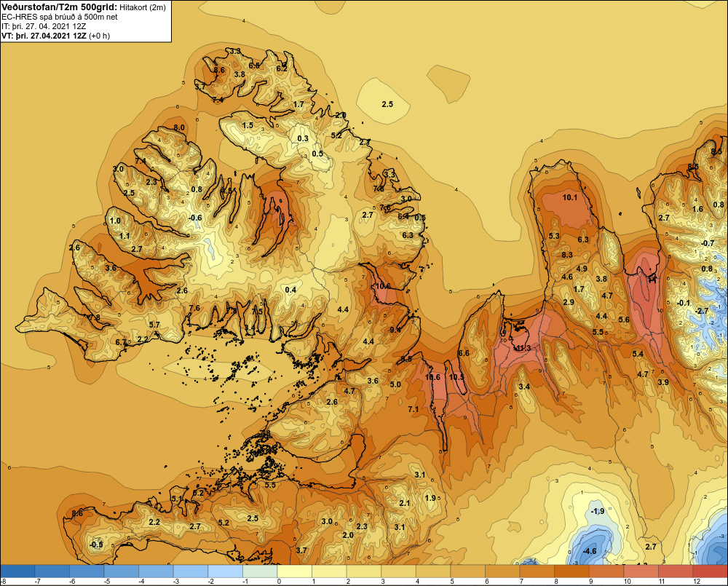728x586 pixels.
Task: Click the 8.0 temperature value on the map
Action: click(x=179, y=127)
